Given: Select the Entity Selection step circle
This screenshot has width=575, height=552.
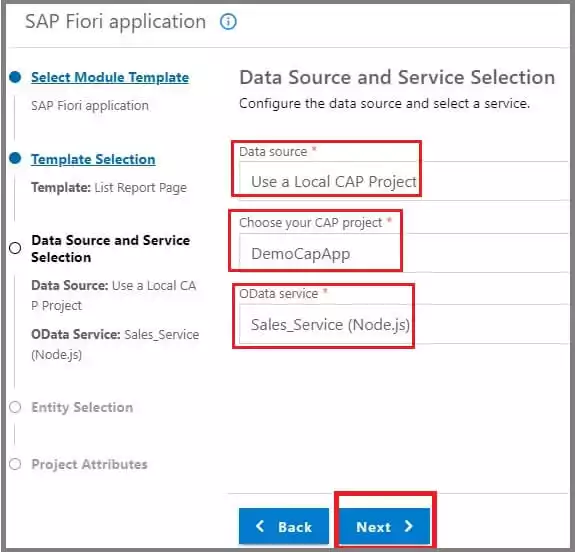Looking at the screenshot, I should point(15,407).
